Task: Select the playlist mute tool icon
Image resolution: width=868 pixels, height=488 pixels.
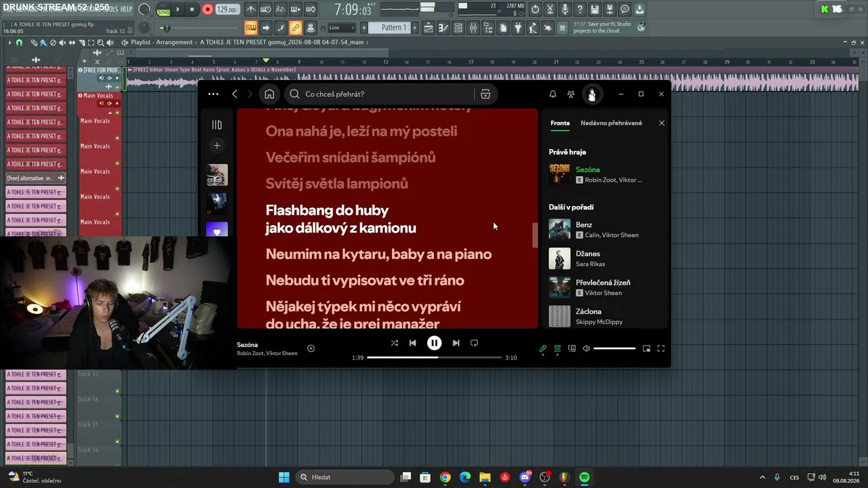Action: pos(62,43)
